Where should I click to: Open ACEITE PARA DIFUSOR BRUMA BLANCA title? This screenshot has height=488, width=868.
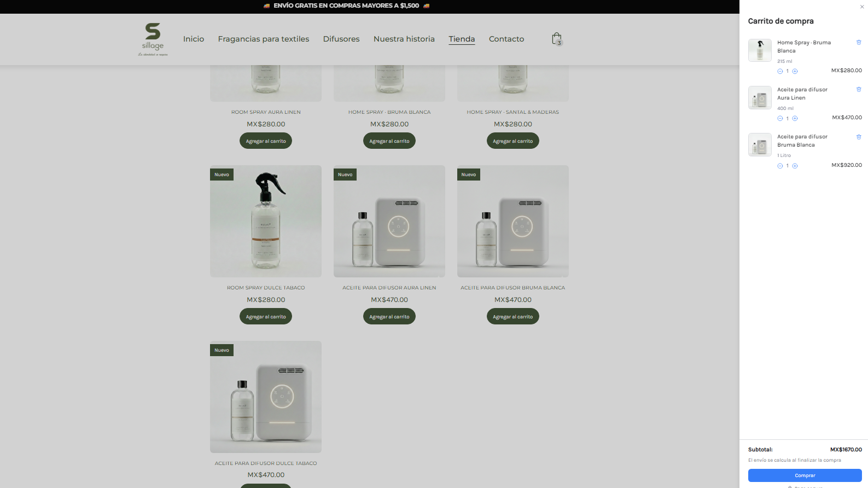pyautogui.click(x=513, y=288)
